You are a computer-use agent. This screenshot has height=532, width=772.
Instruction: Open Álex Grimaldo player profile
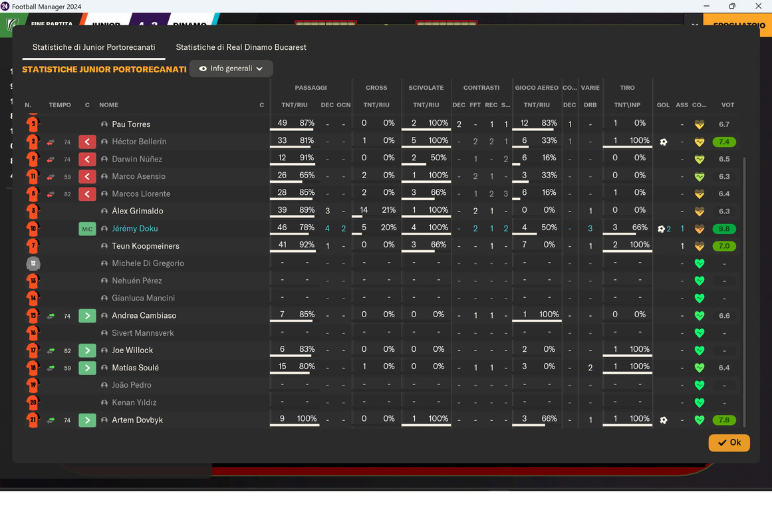click(x=138, y=211)
